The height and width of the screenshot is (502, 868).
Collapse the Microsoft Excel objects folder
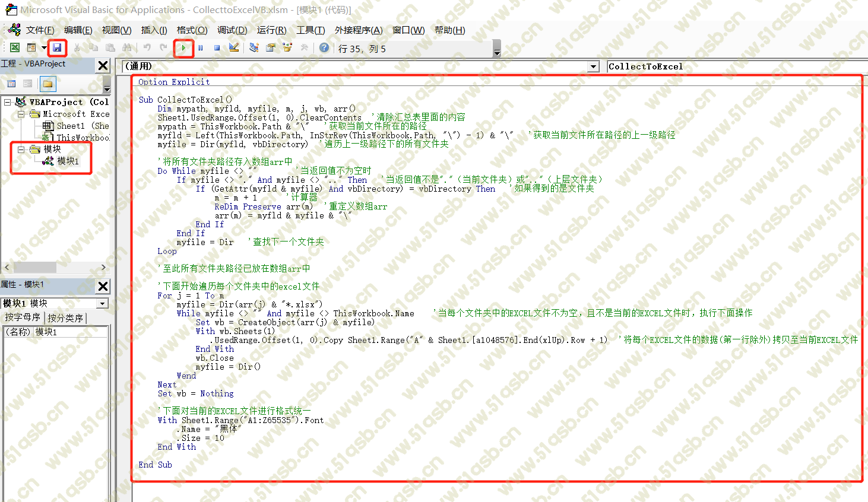21,114
